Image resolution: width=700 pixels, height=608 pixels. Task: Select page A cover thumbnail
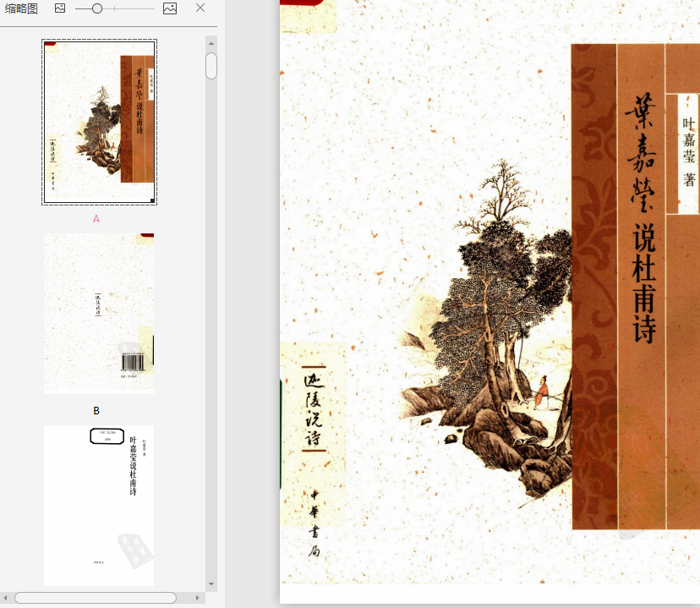99,122
